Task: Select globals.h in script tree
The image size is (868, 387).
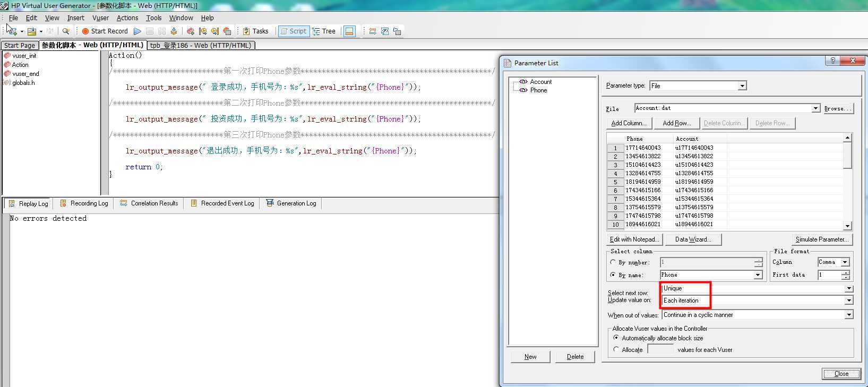Action: click(x=23, y=83)
